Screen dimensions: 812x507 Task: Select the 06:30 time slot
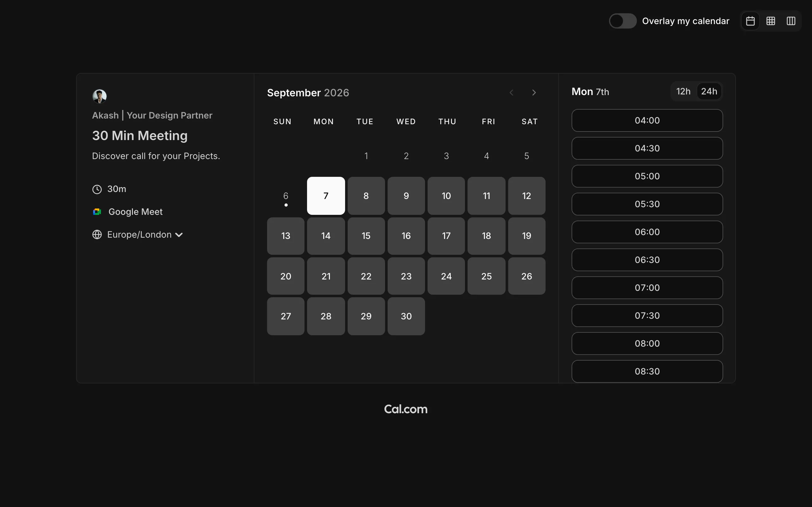click(647, 260)
